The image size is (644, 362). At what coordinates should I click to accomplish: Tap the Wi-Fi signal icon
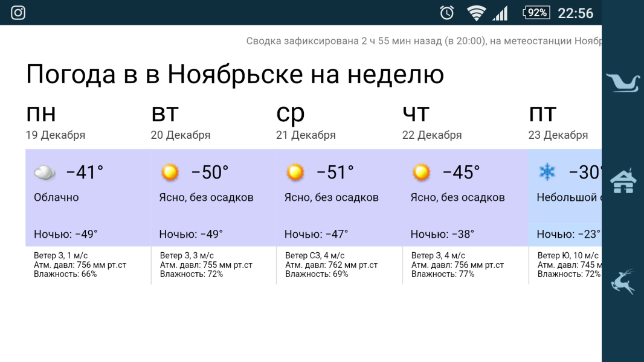click(x=476, y=13)
